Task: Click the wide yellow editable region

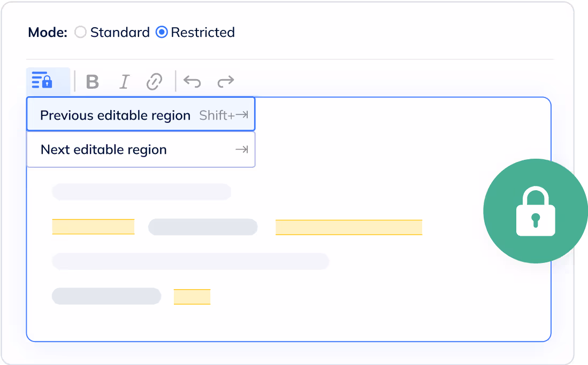Action: pos(349,227)
